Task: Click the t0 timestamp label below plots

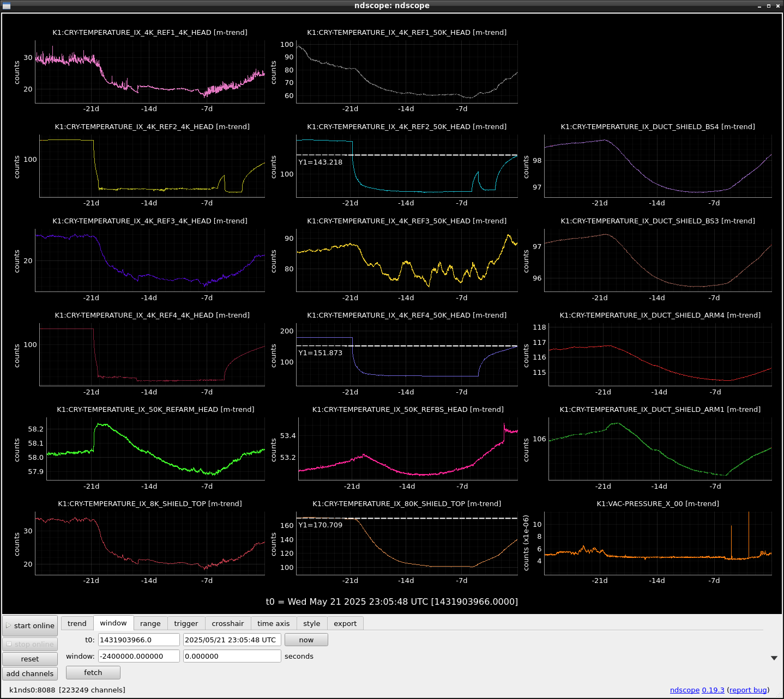Action: pyautogui.click(x=392, y=601)
